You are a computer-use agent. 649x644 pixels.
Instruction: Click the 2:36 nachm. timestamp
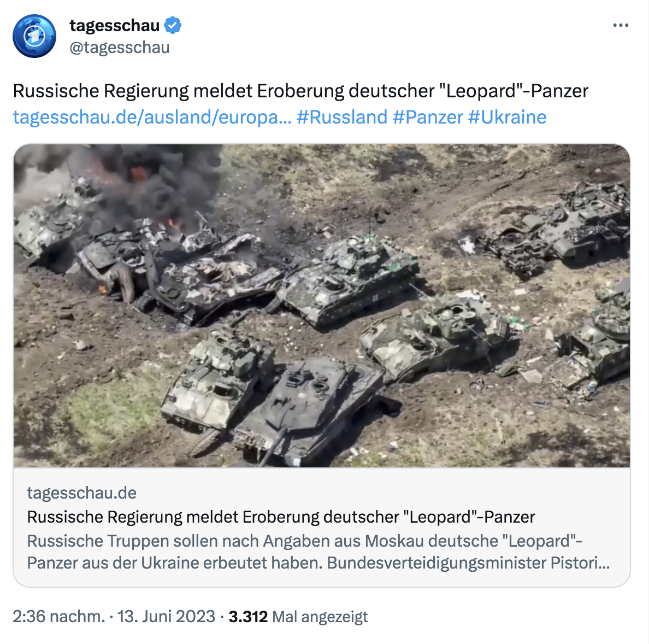tap(59, 616)
